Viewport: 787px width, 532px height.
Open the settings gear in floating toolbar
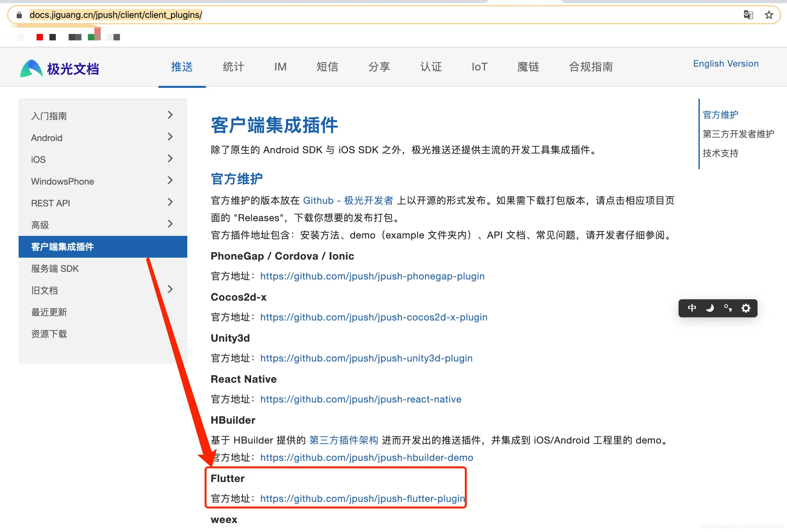(746, 308)
